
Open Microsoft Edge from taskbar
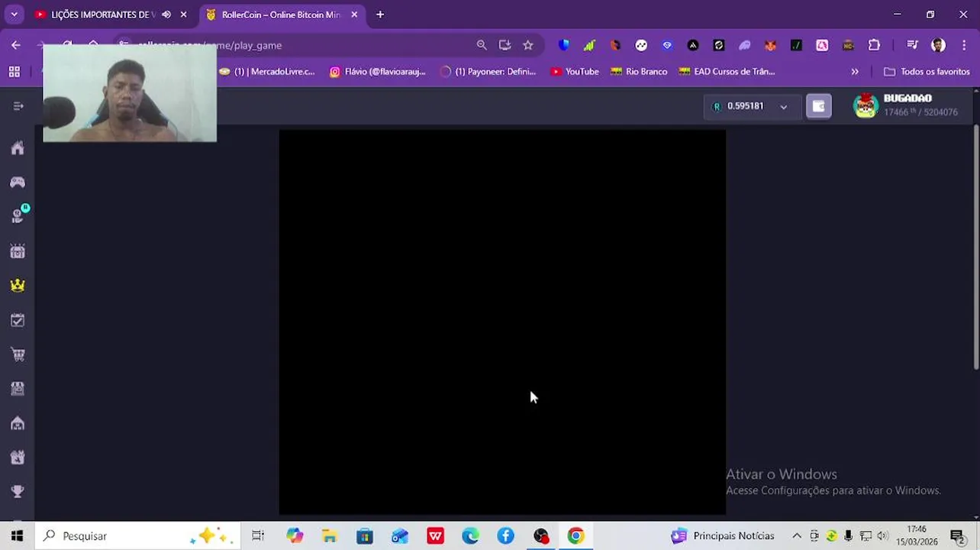click(470, 535)
